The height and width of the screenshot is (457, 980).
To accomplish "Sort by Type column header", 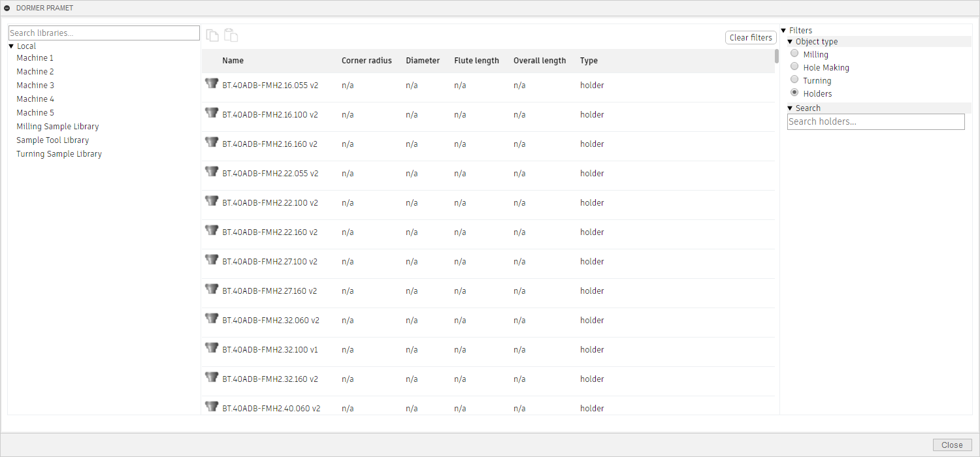I will (x=589, y=61).
